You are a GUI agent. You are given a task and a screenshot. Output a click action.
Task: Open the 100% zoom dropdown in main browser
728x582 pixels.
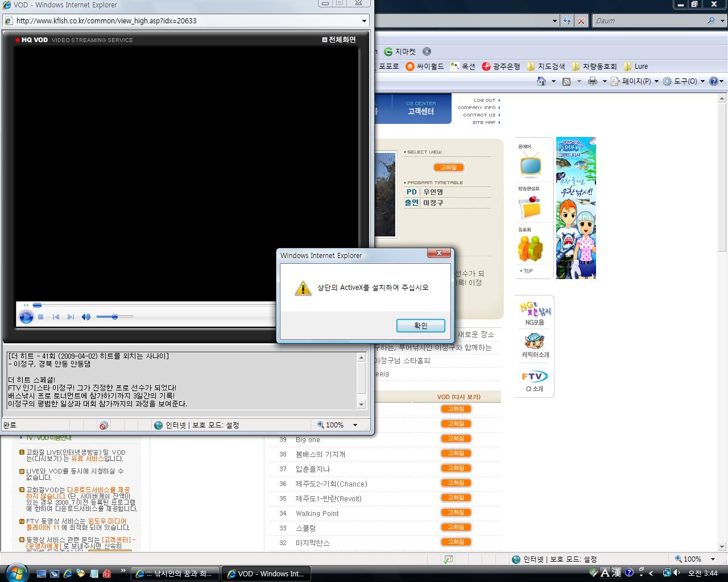(x=713, y=559)
